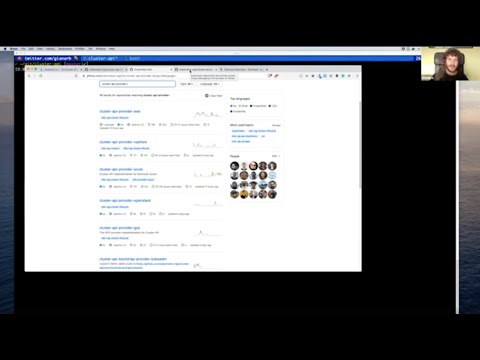Open the cluster-api-provider-gcp repository
Image resolution: width=480 pixels, height=360 pixels.
coord(120,228)
